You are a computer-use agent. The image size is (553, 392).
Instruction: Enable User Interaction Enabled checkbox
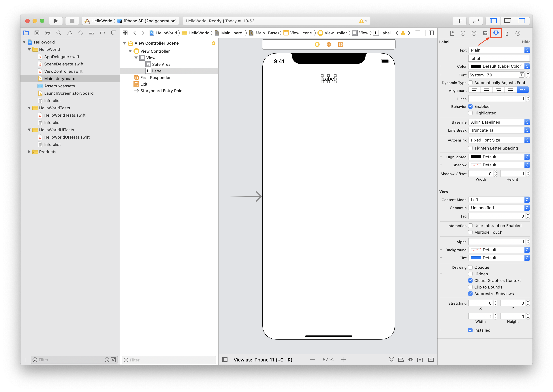point(470,226)
